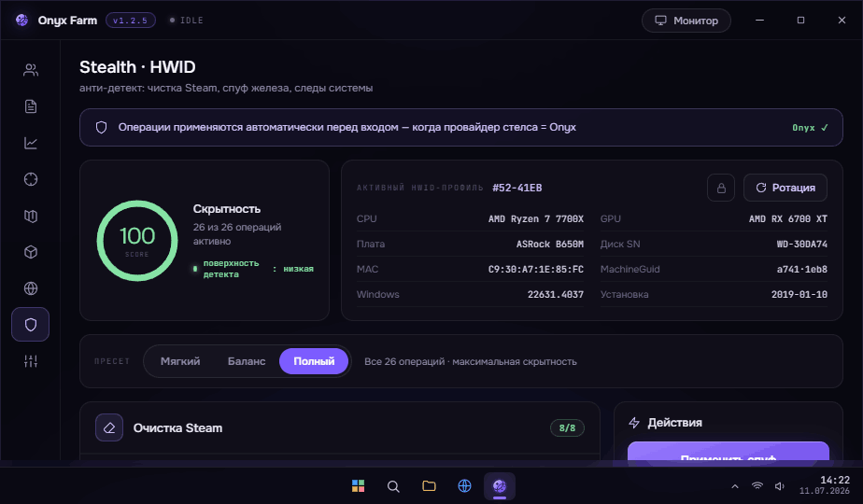The image size is (863, 504).
Task: Open the crosshair target sidebar icon
Action: (x=31, y=179)
